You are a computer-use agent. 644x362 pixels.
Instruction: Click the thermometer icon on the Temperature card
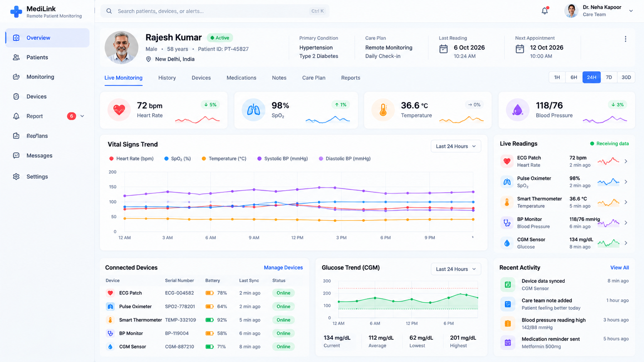[383, 110]
